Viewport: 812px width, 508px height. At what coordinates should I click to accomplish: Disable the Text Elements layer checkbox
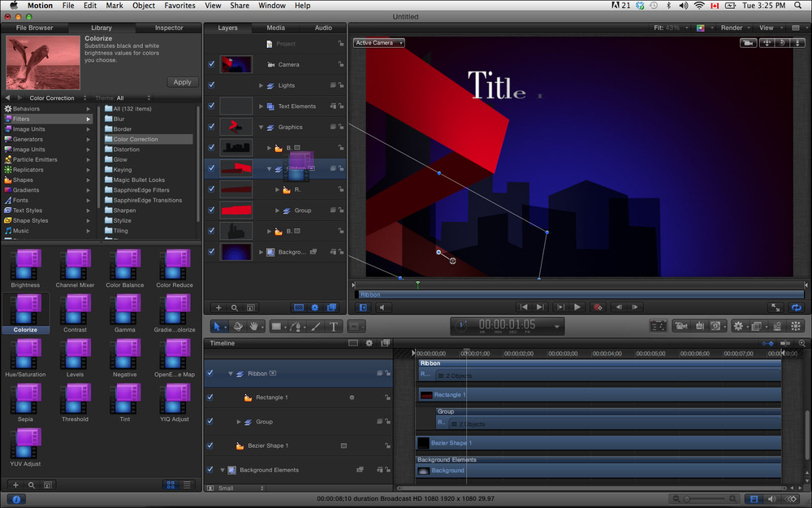(x=211, y=106)
